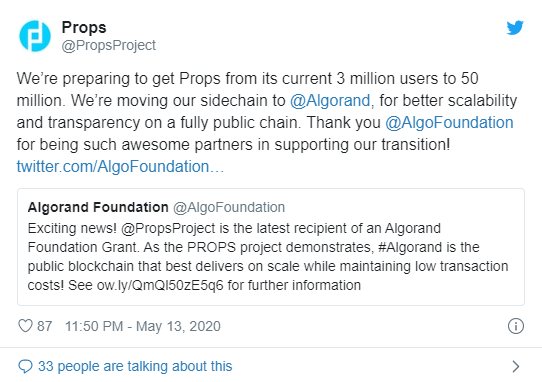542x382 pixels.
Task: Open @PropsProject mention in quoted tweet
Action: (168, 229)
